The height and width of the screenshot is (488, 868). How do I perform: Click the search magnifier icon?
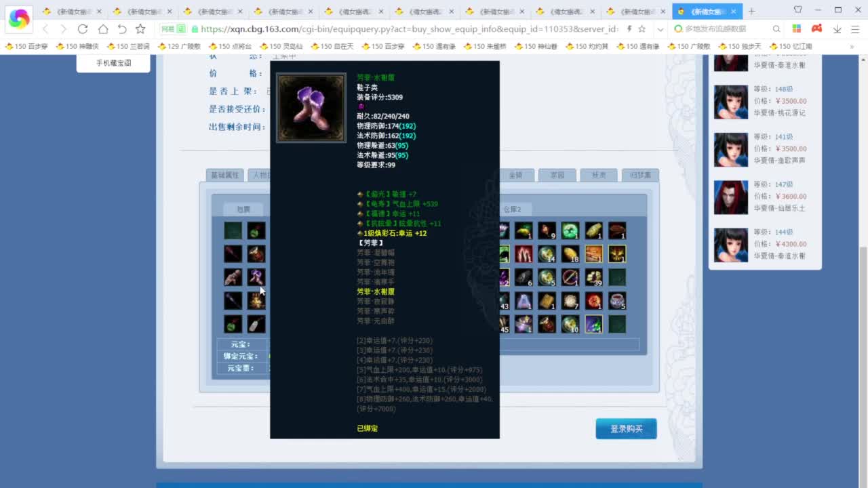pos(777,29)
